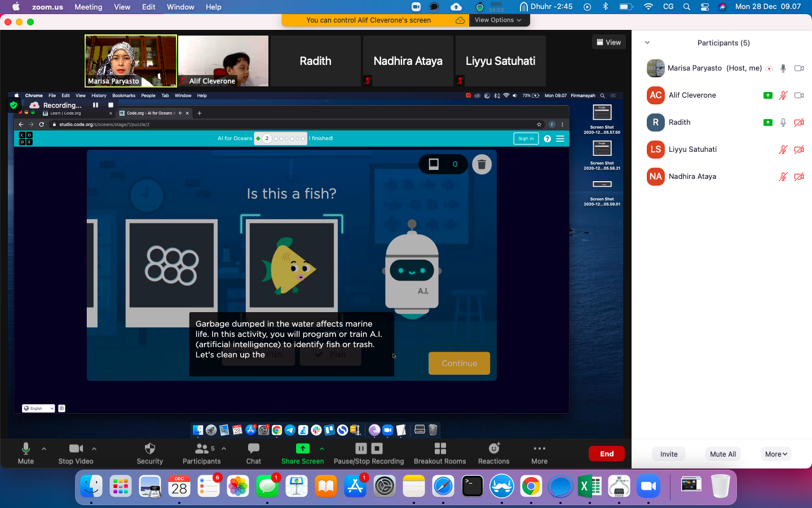This screenshot has width=812, height=508.
Task: Toggle Alif Cleverone's video in participants list
Action: pos(799,95)
